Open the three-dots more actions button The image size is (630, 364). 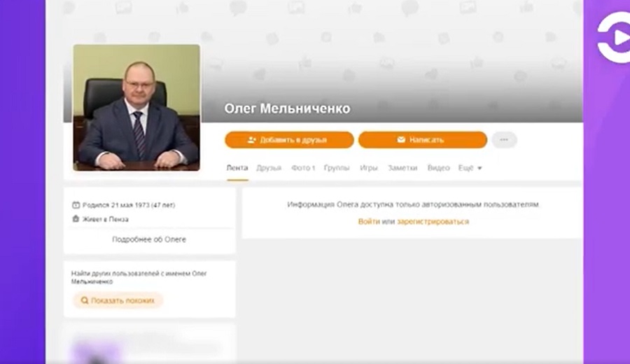[504, 140]
